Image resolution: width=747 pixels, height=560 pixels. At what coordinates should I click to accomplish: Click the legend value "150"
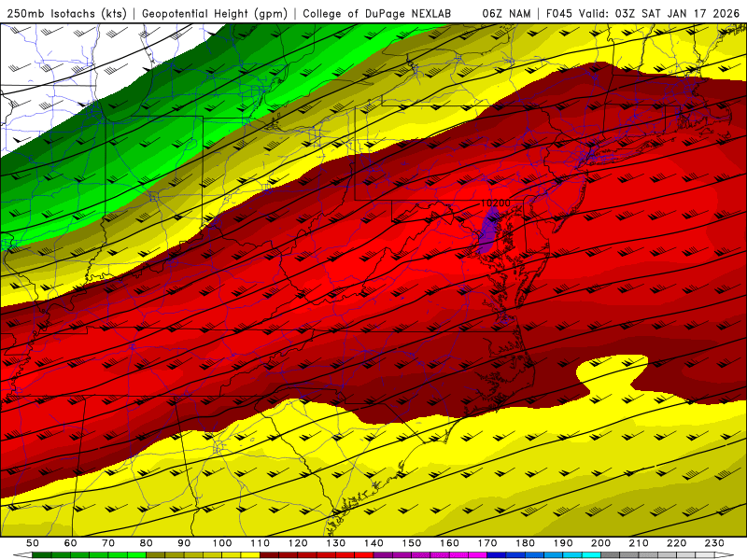pyautogui.click(x=412, y=543)
